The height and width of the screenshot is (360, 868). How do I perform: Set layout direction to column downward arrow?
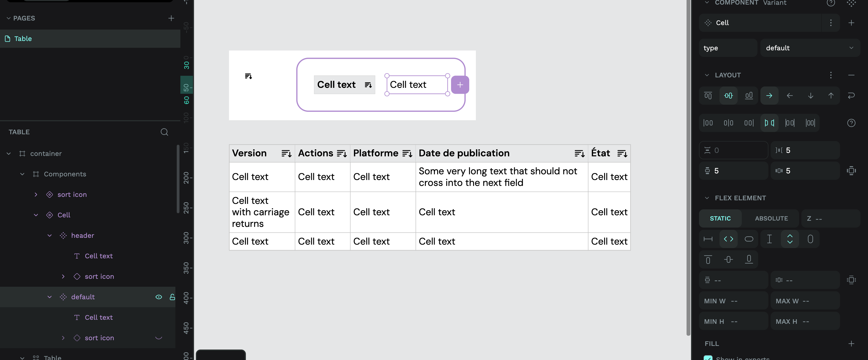(810, 96)
